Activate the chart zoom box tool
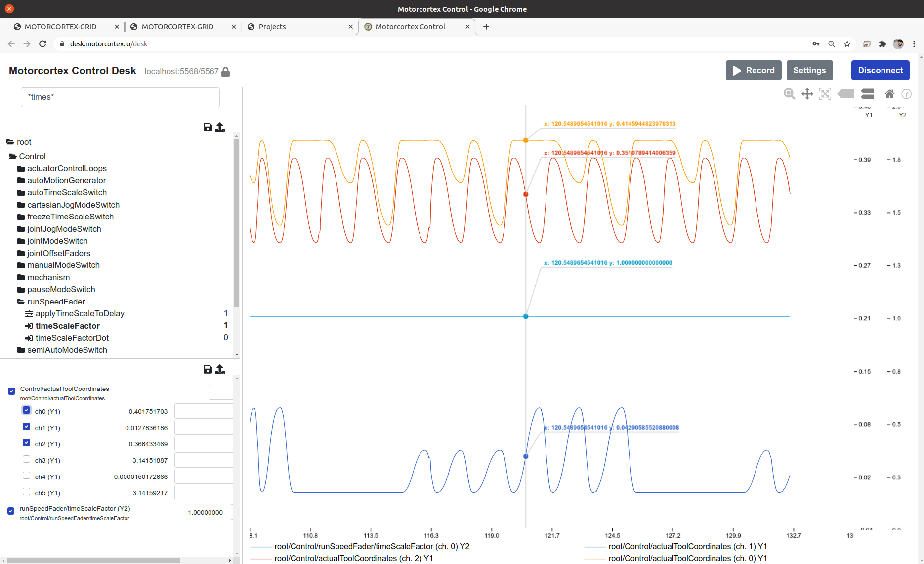The image size is (924, 564). pos(789,94)
